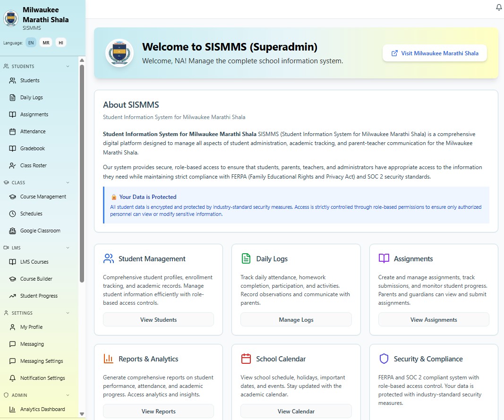Switch language to MR

46,43
